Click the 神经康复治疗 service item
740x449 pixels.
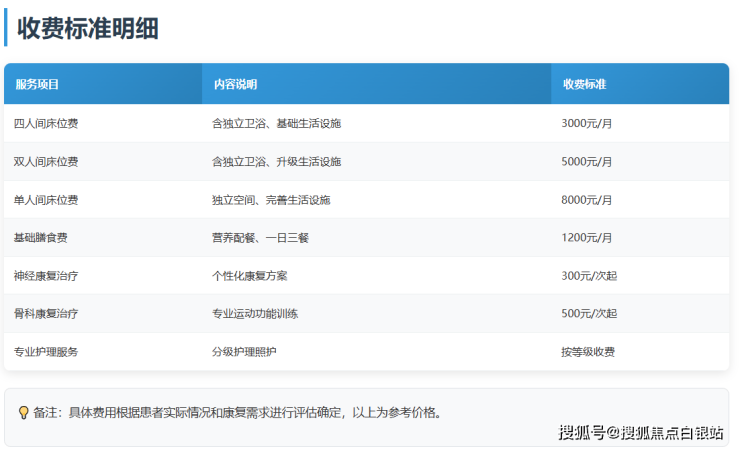point(46,276)
